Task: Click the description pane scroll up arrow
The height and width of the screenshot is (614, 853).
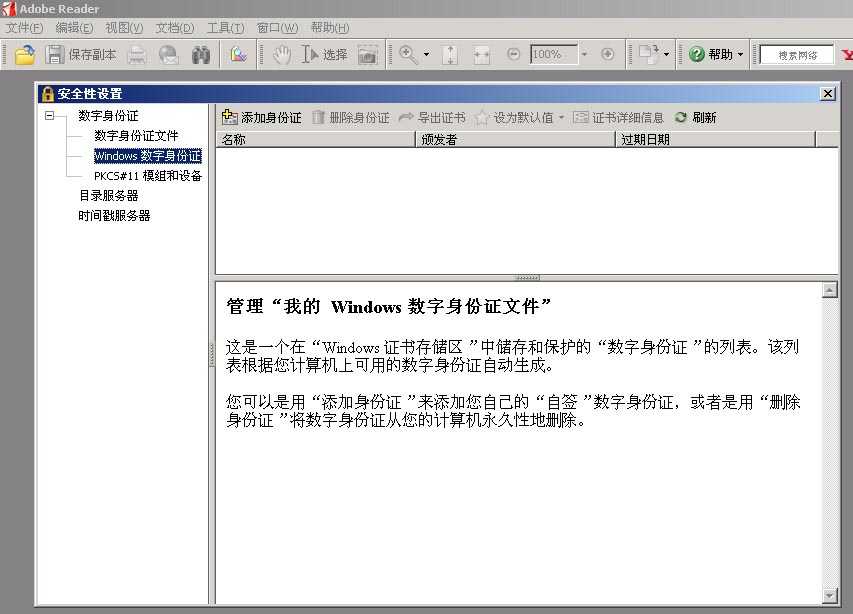Action: click(829, 290)
